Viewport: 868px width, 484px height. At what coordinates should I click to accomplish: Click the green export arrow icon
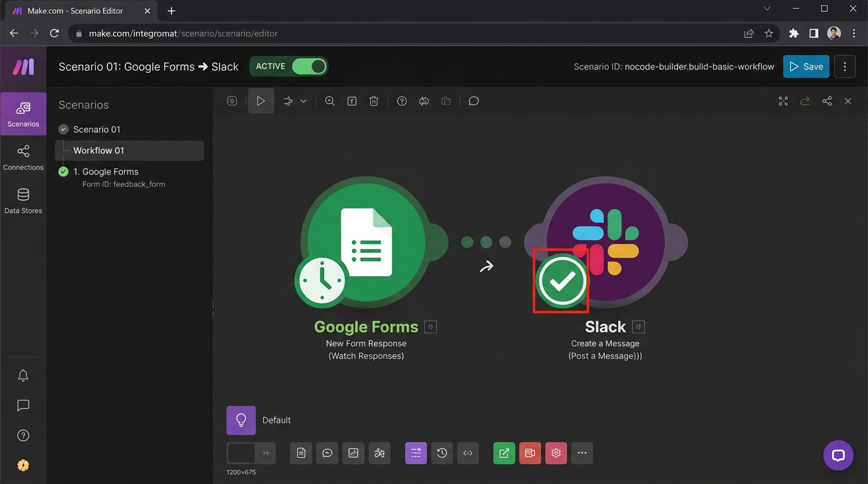pos(504,453)
